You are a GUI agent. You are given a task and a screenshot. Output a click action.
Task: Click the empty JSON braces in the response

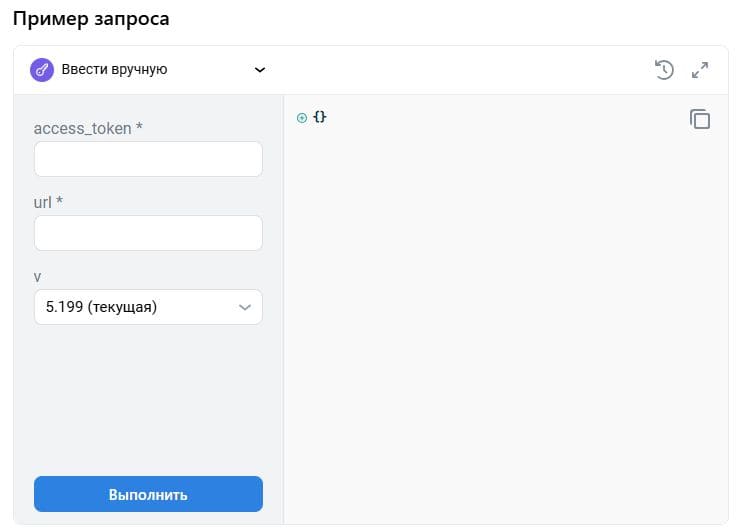[320, 118]
